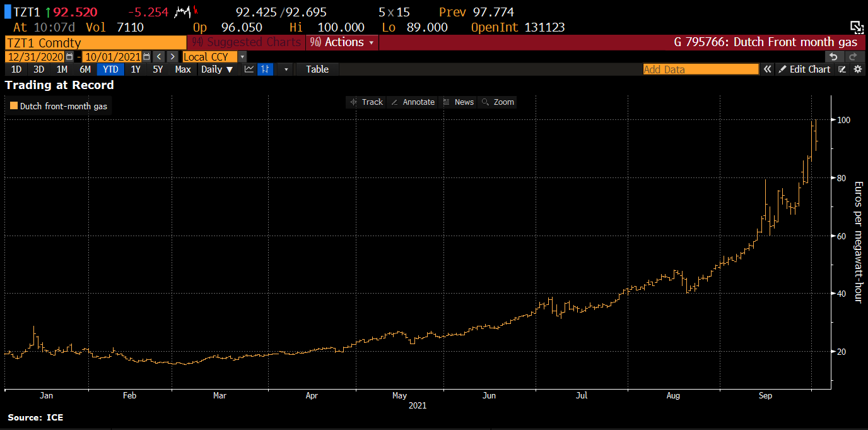
Task: Activate the Zoom tool
Action: (498, 102)
